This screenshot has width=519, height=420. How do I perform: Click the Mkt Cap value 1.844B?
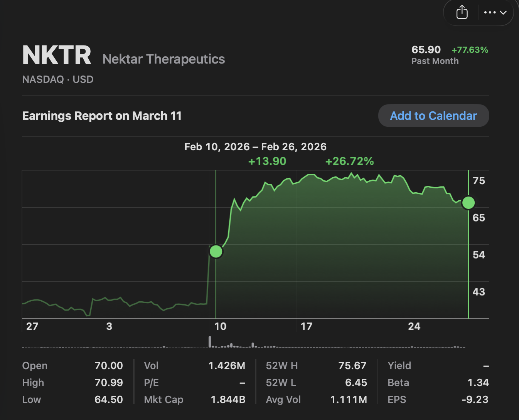pos(228,400)
